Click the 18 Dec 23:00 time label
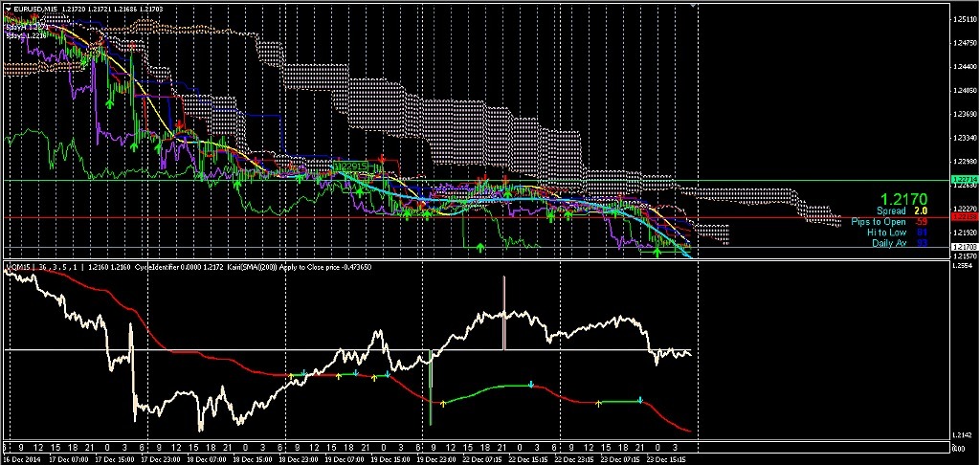Viewport: 980px width, 465px height. (297, 459)
